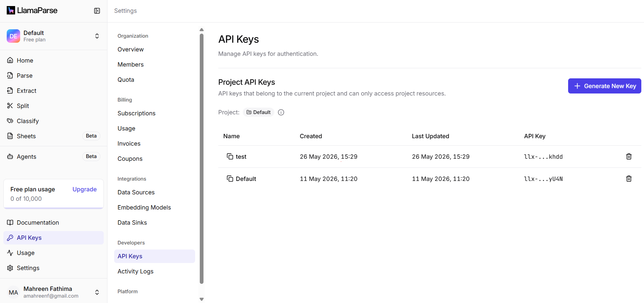Open Data Sources under Integrations
The image size is (644, 303).
(x=136, y=192)
